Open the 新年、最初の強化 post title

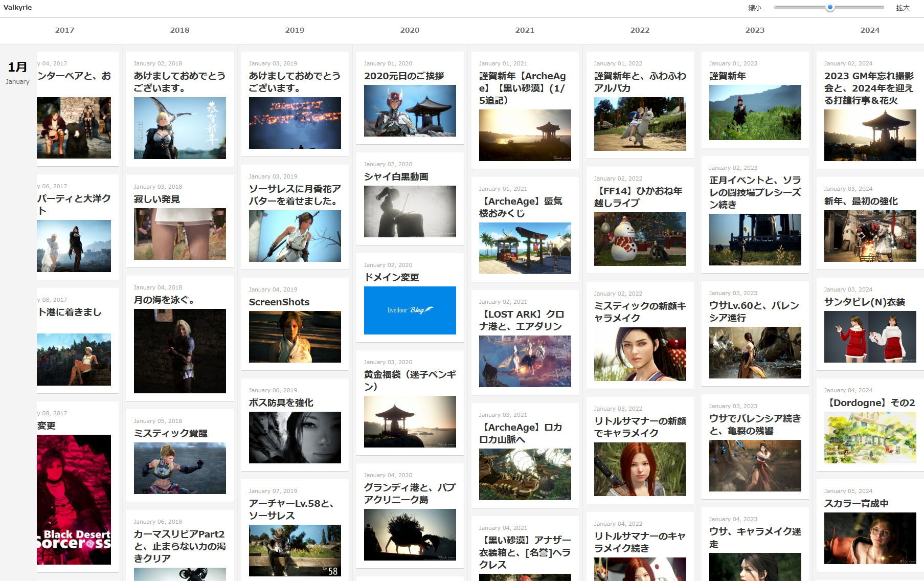pyautogui.click(x=861, y=201)
